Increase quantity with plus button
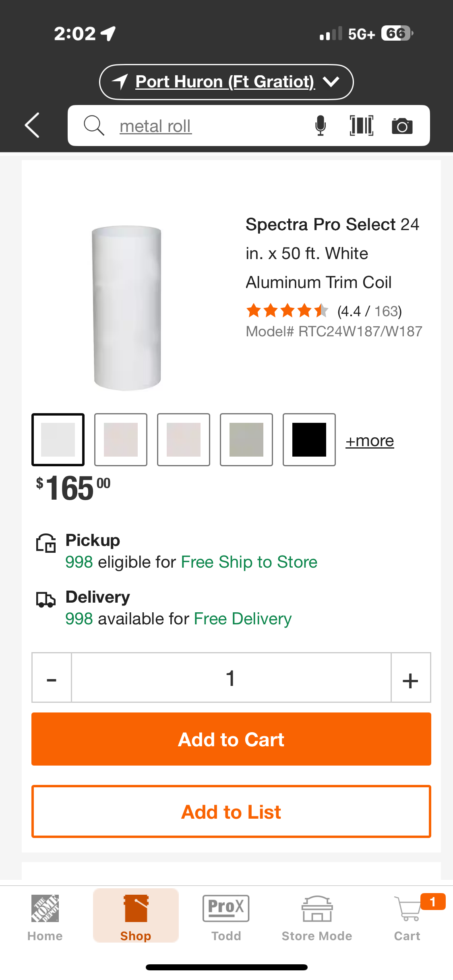This screenshot has width=453, height=980. point(411,677)
